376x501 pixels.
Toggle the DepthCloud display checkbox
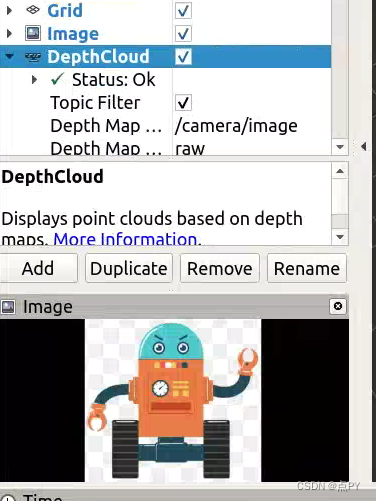point(183,57)
